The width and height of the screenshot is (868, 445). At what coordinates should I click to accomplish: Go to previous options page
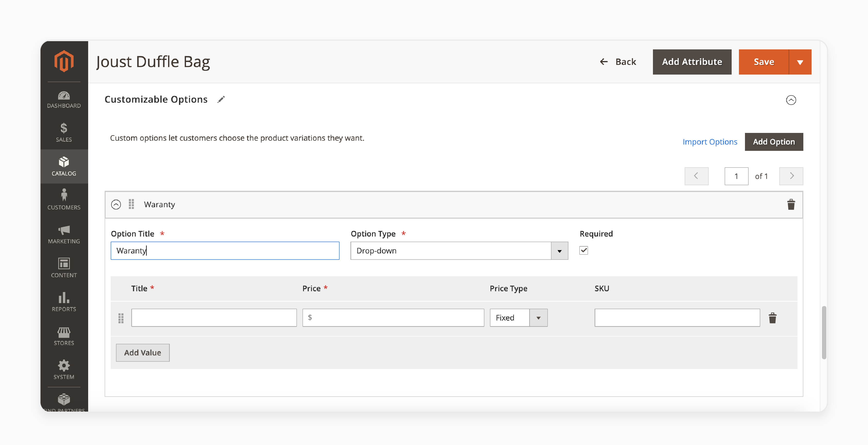coord(696,176)
